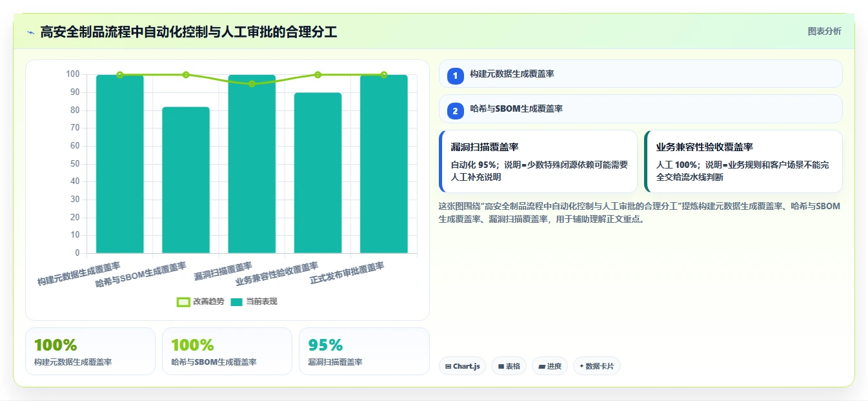Click the trend line point above 哈希与SBOM bar

click(186, 75)
